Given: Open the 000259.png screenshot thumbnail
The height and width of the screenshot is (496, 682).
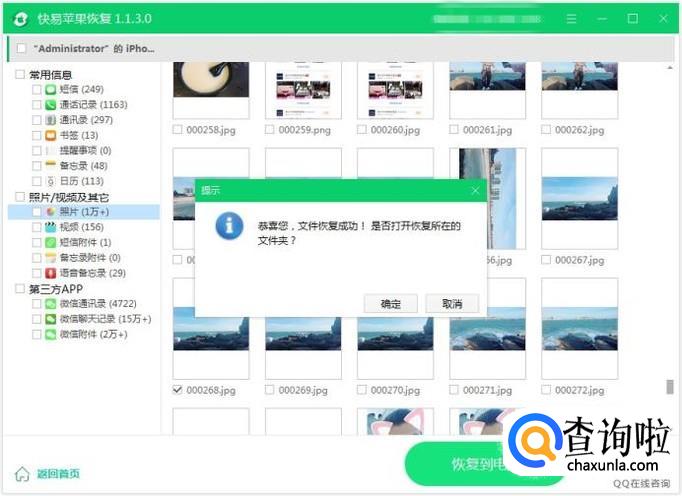Looking at the screenshot, I should pos(303,90).
